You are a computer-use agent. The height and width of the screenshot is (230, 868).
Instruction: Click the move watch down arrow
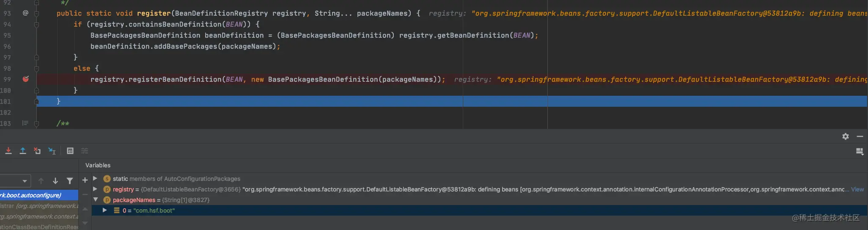point(85,223)
